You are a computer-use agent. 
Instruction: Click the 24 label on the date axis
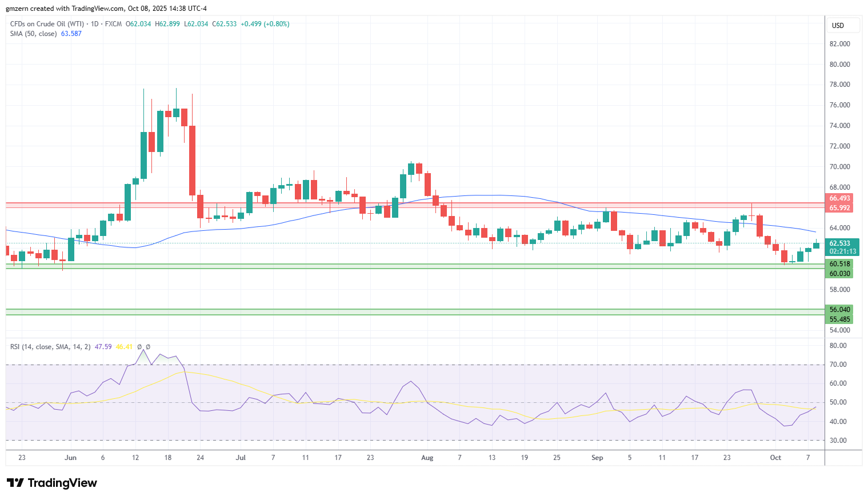pos(201,458)
